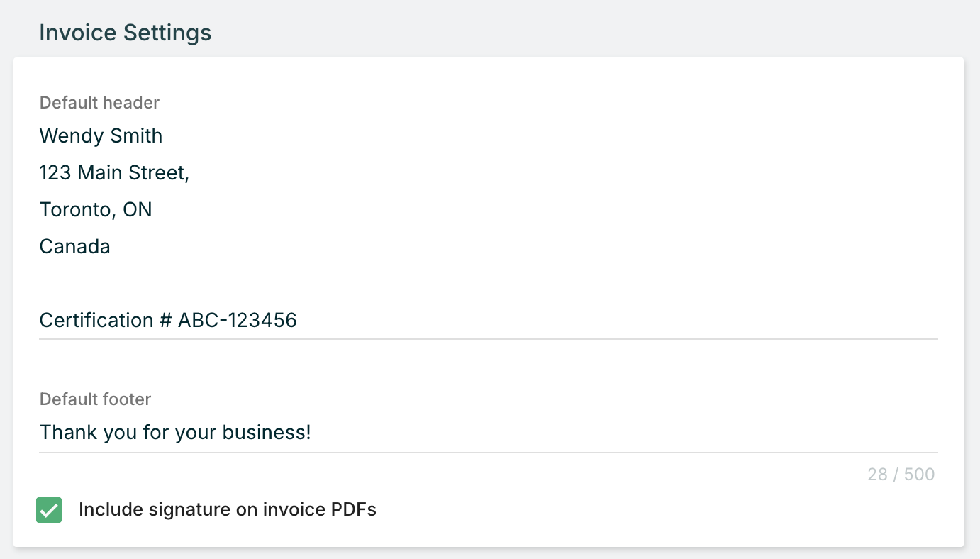Click the "Canada" line in default header

tap(74, 246)
